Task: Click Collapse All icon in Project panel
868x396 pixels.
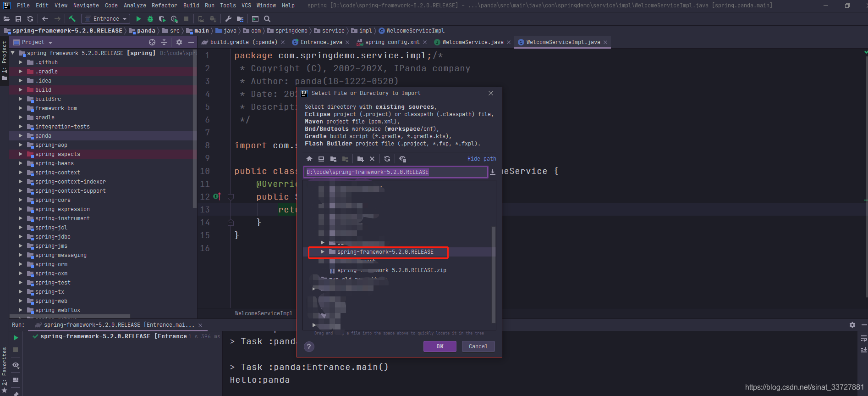Action: (x=164, y=42)
